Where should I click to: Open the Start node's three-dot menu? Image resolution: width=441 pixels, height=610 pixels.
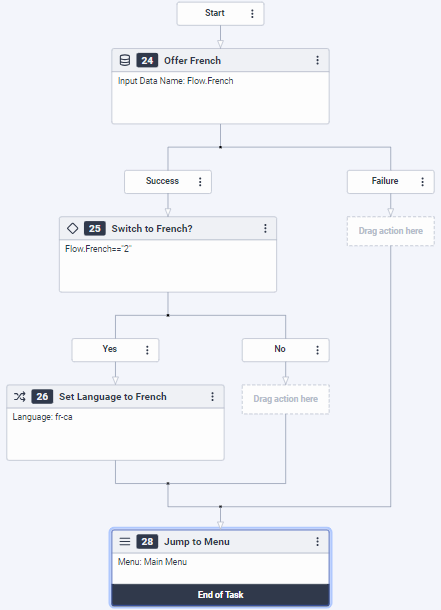252,14
